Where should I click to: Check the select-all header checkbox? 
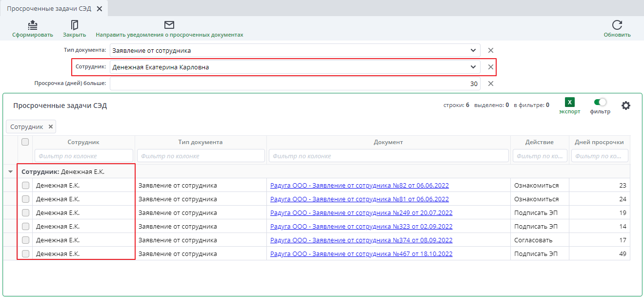click(25, 142)
